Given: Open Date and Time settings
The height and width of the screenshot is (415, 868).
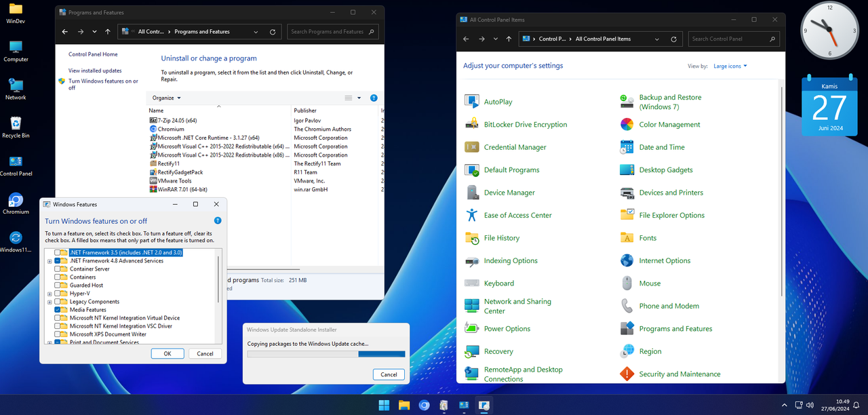Looking at the screenshot, I should pos(652,147).
